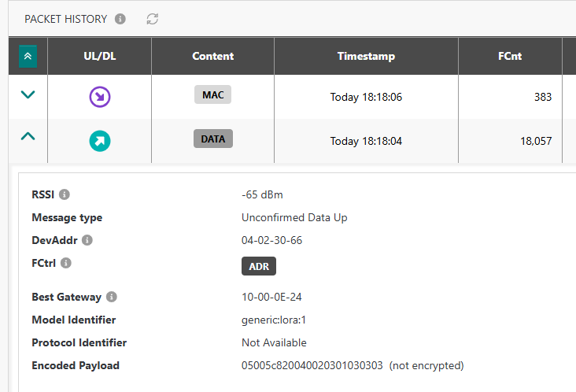Click the Packet History info icon
Viewport: 576px width, 392px height.
[x=120, y=18]
